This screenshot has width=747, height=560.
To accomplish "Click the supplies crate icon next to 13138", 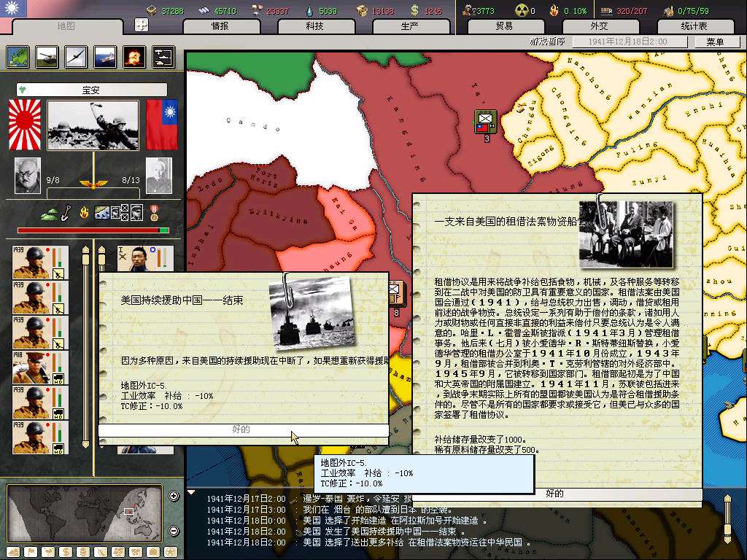I will coord(363,10).
